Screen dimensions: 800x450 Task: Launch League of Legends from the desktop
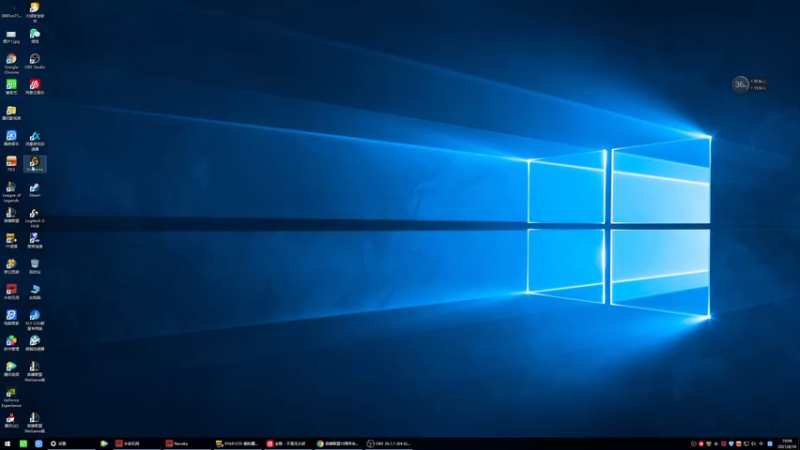click(11, 192)
